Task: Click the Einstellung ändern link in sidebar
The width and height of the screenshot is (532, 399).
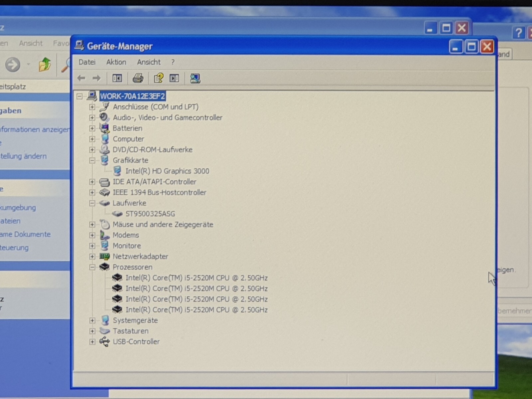Action: coord(23,156)
